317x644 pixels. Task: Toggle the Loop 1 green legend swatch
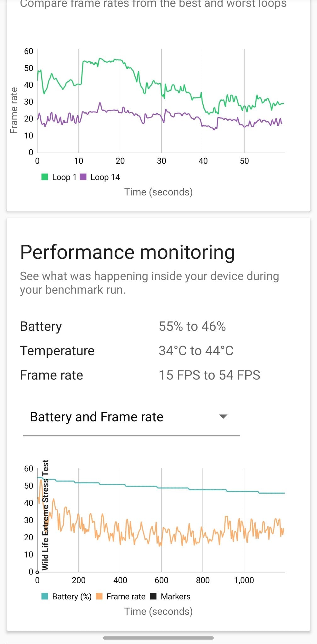point(45,177)
